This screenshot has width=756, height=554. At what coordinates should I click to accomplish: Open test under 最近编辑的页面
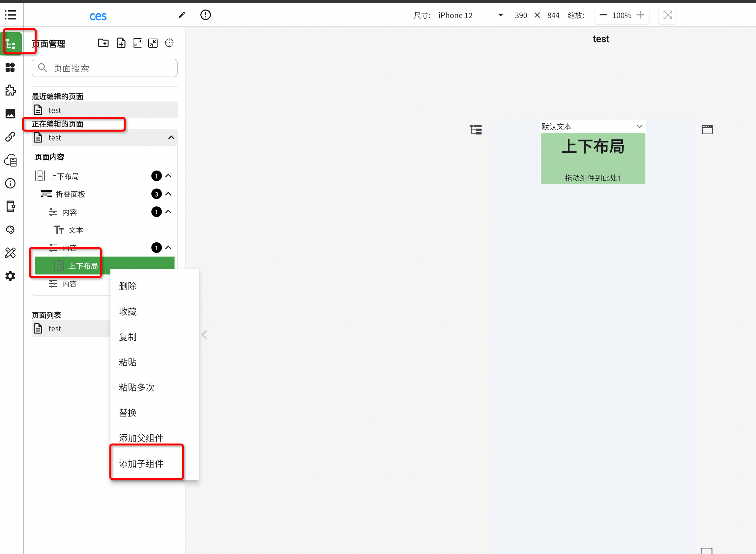[104, 110]
